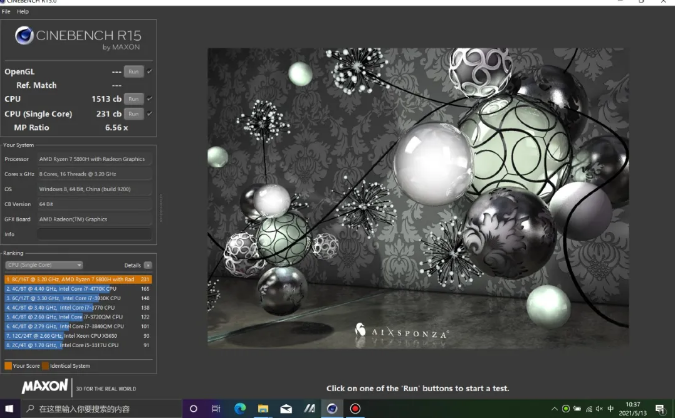Click the red recording icon in the taskbar
Viewport: 675px width, 418px height.
(354, 409)
